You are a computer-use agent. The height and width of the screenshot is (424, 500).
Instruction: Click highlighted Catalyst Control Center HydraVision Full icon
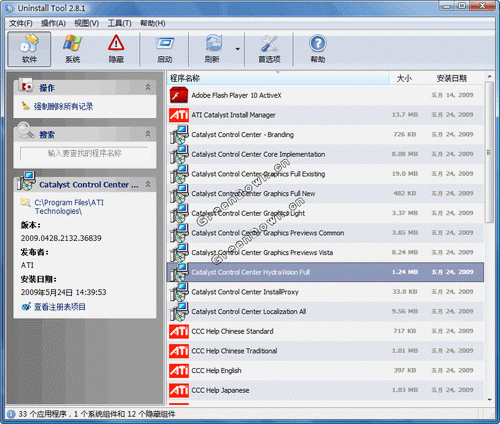[179, 272]
